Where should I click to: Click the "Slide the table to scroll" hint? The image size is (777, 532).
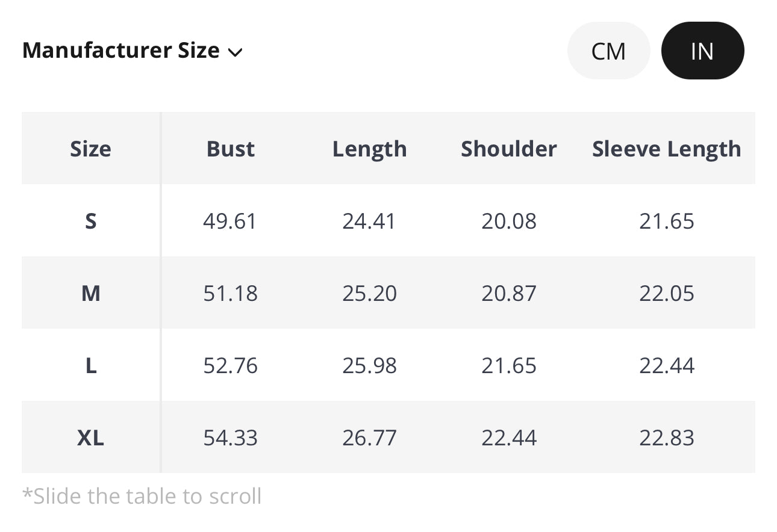click(142, 496)
